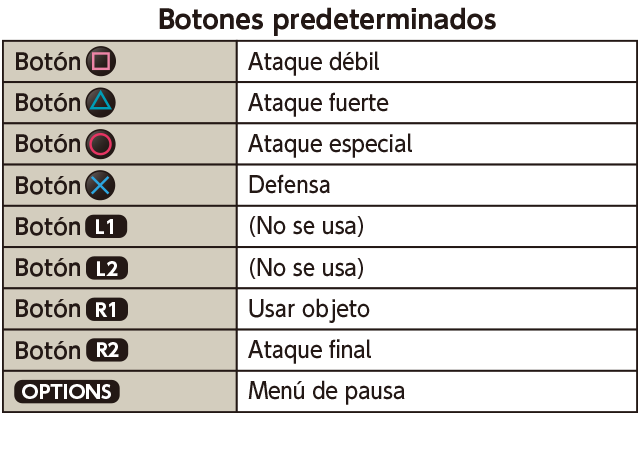Click the red Circle button icon
The height and width of the screenshot is (463, 640).
[x=100, y=144]
